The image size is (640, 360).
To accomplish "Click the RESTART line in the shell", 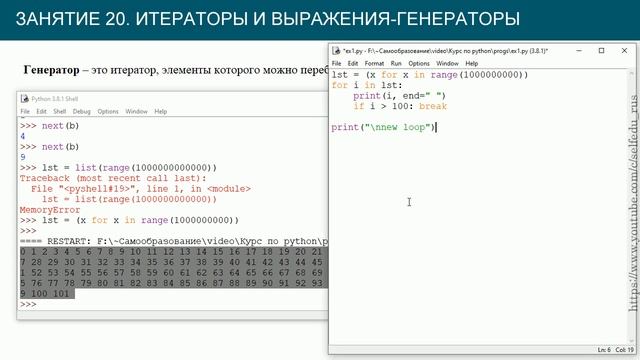I will coord(173,241).
